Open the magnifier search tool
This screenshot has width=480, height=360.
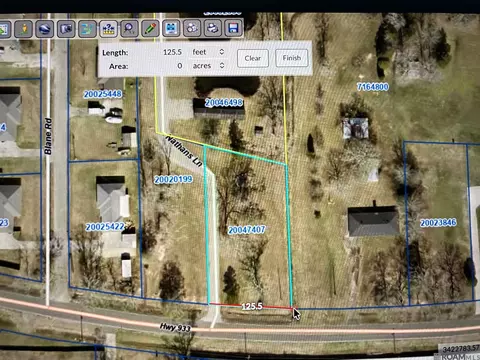(129, 29)
